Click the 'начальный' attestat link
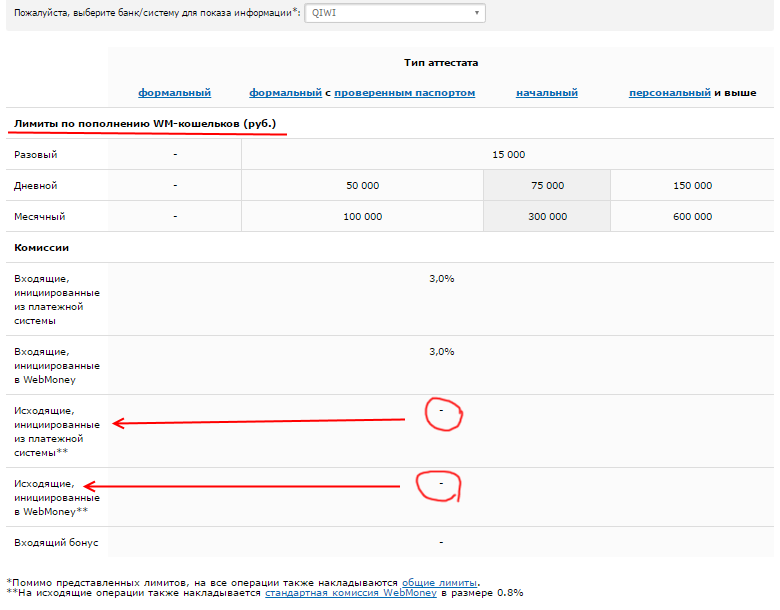 [547, 93]
